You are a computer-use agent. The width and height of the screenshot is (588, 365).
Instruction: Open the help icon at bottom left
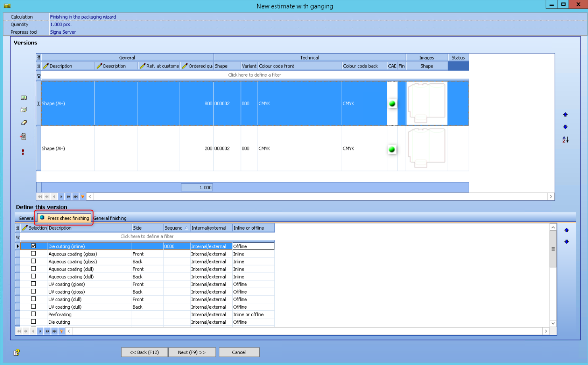[17, 352]
